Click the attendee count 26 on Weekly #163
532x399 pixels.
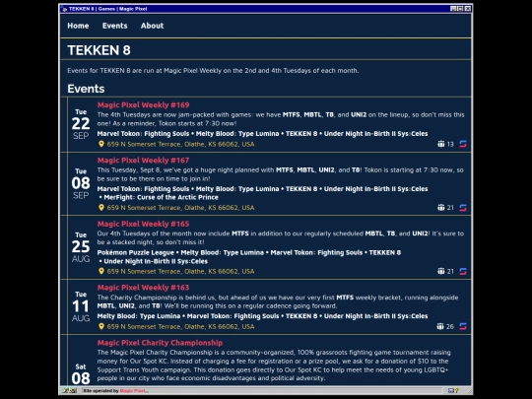point(450,327)
